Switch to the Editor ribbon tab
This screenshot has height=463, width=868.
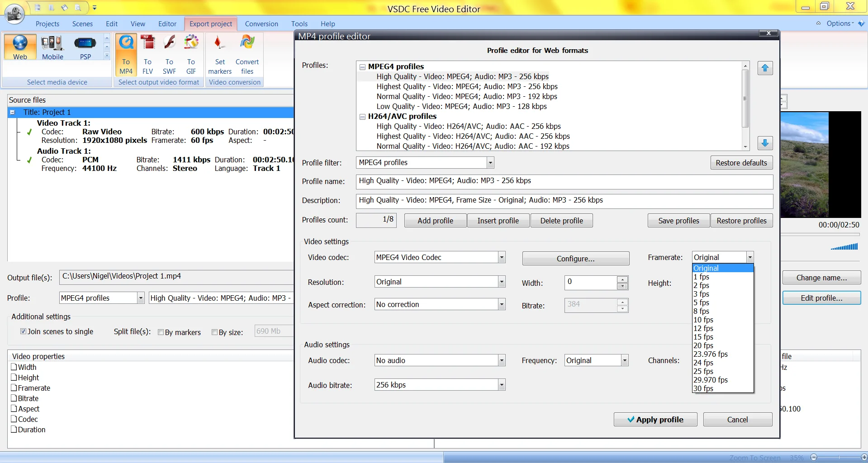click(167, 24)
